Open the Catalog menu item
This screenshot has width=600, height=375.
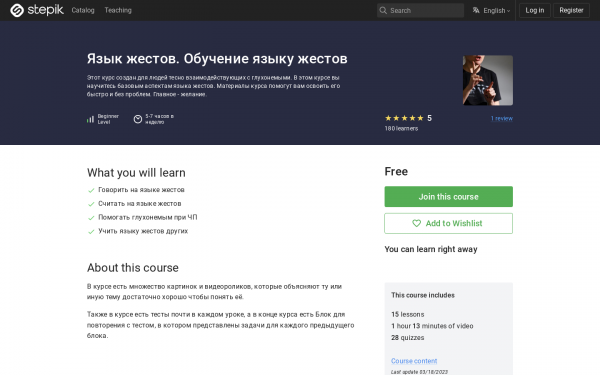83,10
